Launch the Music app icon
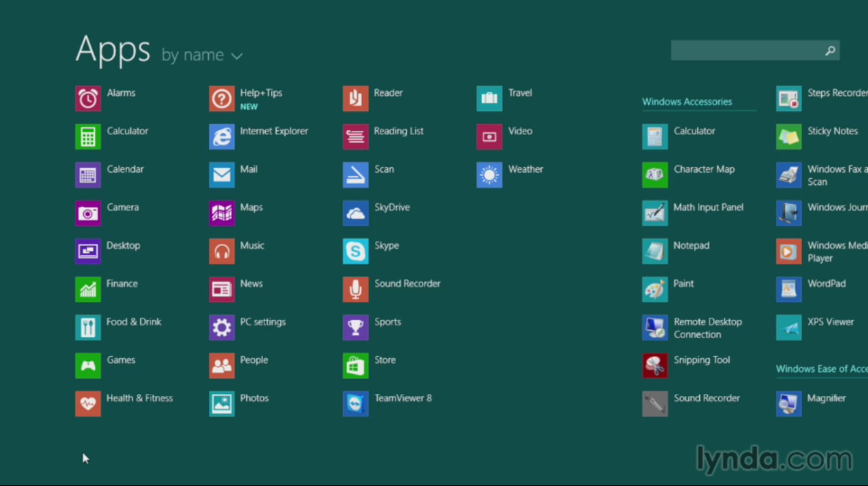 tap(222, 251)
